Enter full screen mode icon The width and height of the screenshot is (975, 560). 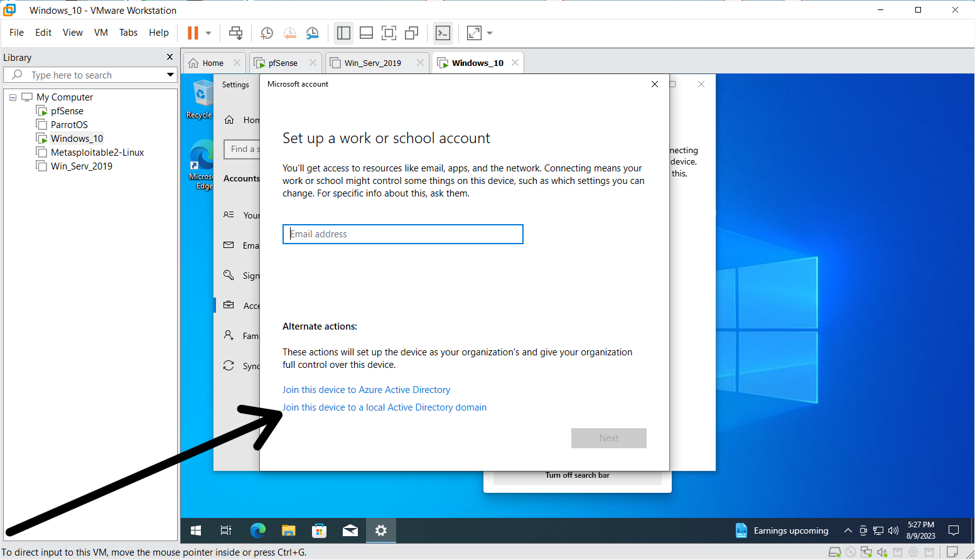pyautogui.click(x=389, y=33)
